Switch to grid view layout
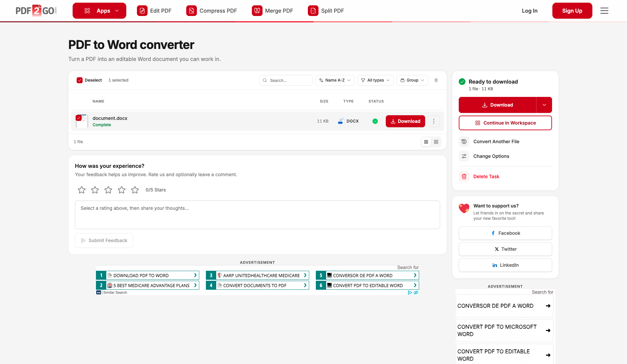This screenshot has height=364, width=627. (x=436, y=142)
